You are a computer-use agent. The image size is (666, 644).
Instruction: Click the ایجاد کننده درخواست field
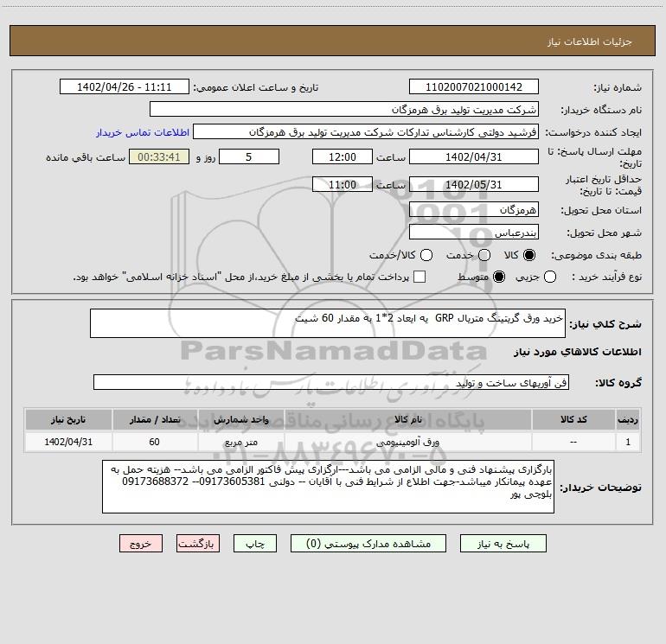(x=366, y=131)
